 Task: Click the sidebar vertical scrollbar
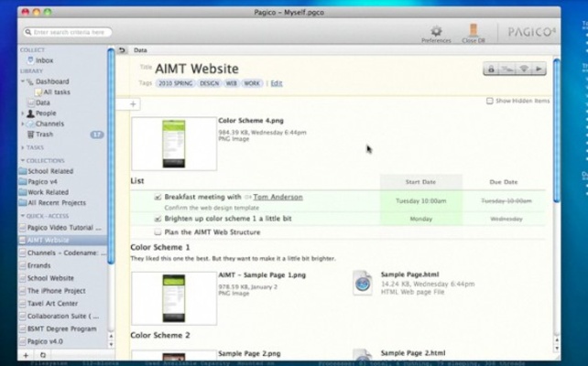click(x=111, y=156)
